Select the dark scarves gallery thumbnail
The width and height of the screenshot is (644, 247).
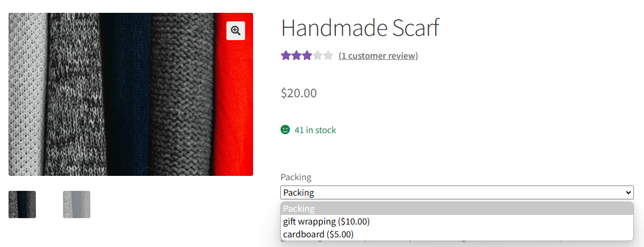pos(22,204)
